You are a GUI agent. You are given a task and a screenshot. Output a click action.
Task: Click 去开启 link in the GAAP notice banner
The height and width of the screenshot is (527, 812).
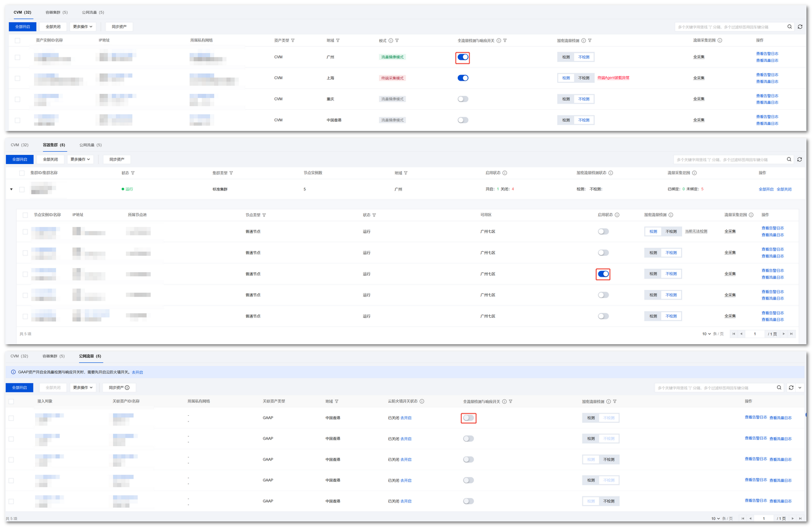[x=137, y=373]
